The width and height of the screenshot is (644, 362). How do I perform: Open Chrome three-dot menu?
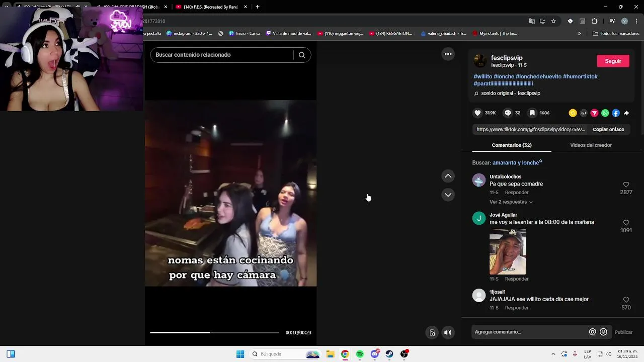click(x=637, y=21)
